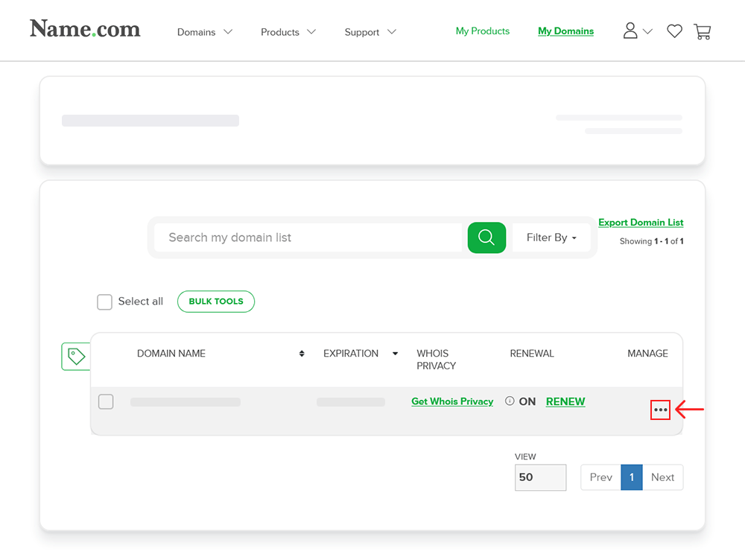Click the Manage column header
The width and height of the screenshot is (745, 560).
[x=647, y=354]
